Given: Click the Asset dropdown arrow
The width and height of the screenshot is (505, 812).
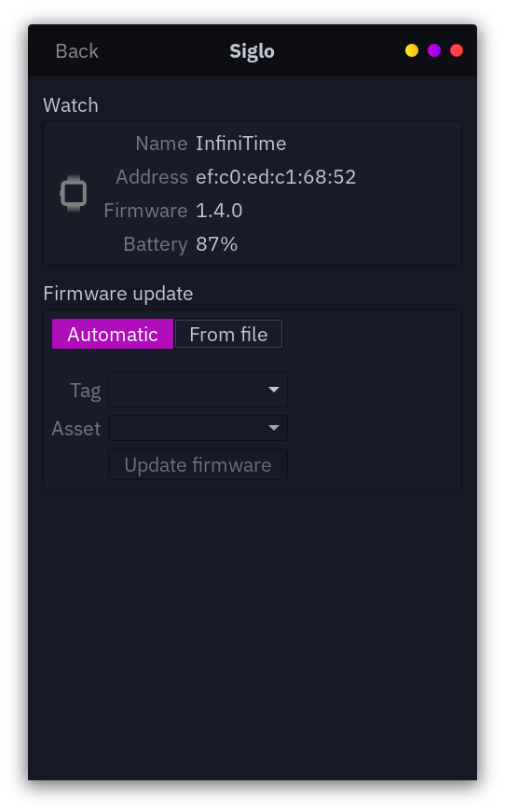Looking at the screenshot, I should click(274, 428).
